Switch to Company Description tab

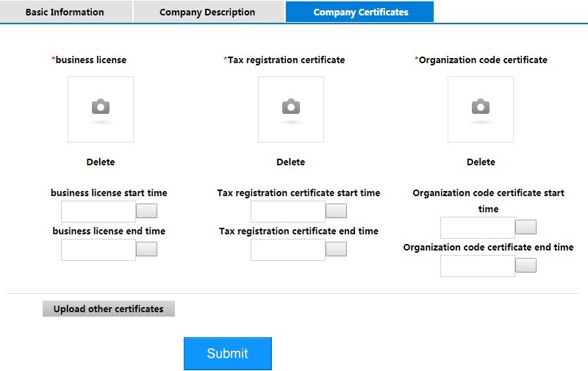click(208, 12)
